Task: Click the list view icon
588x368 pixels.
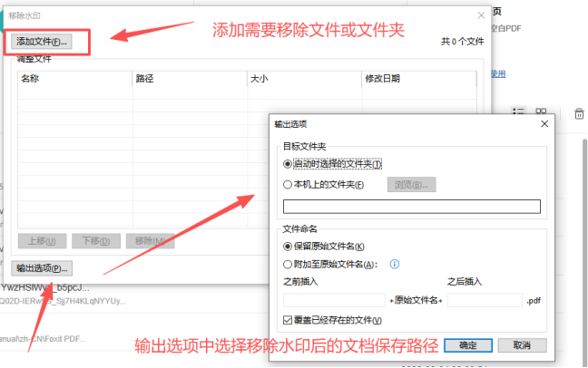Action: pos(519,111)
